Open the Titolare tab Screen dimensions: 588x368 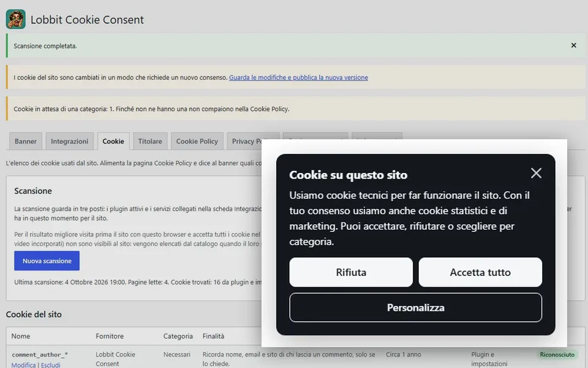pos(150,141)
